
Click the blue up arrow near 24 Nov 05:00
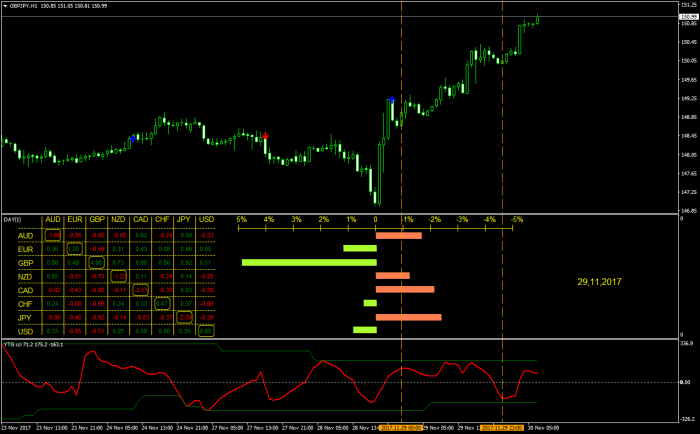tap(133, 139)
